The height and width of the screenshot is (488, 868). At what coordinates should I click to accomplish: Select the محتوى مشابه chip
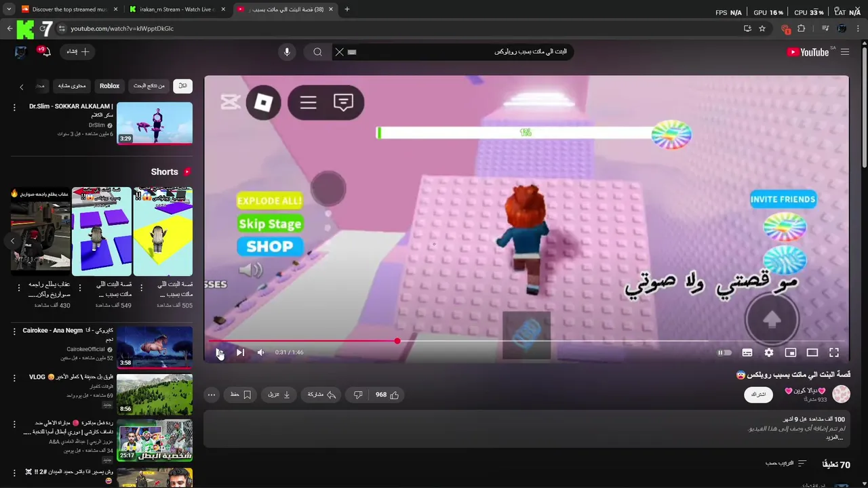point(72,86)
